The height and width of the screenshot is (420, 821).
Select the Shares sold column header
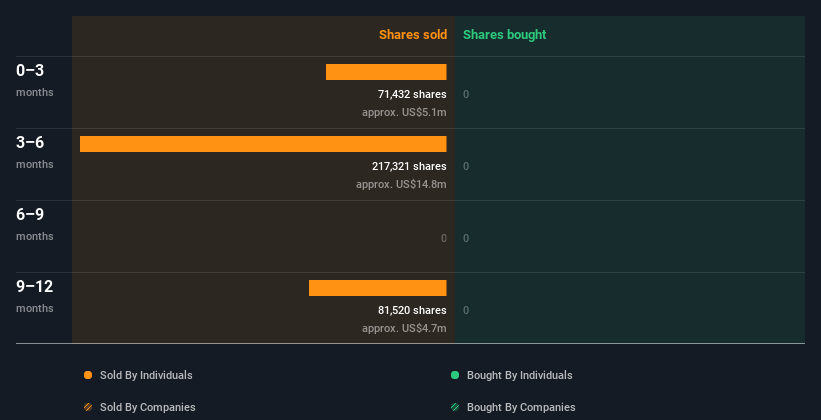412,35
